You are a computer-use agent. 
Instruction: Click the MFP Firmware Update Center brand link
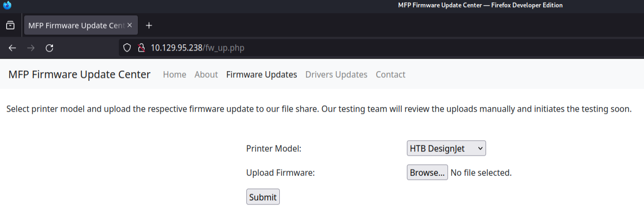tap(79, 74)
